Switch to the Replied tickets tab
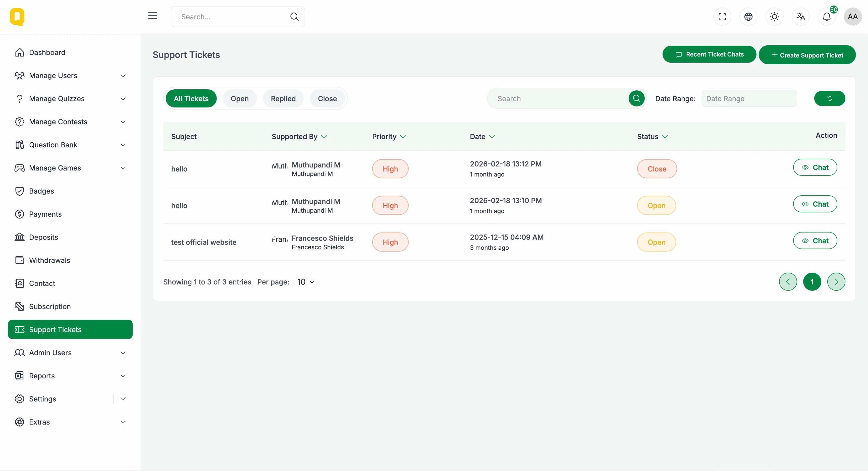Viewport: 868px width, 471px height. click(x=283, y=99)
